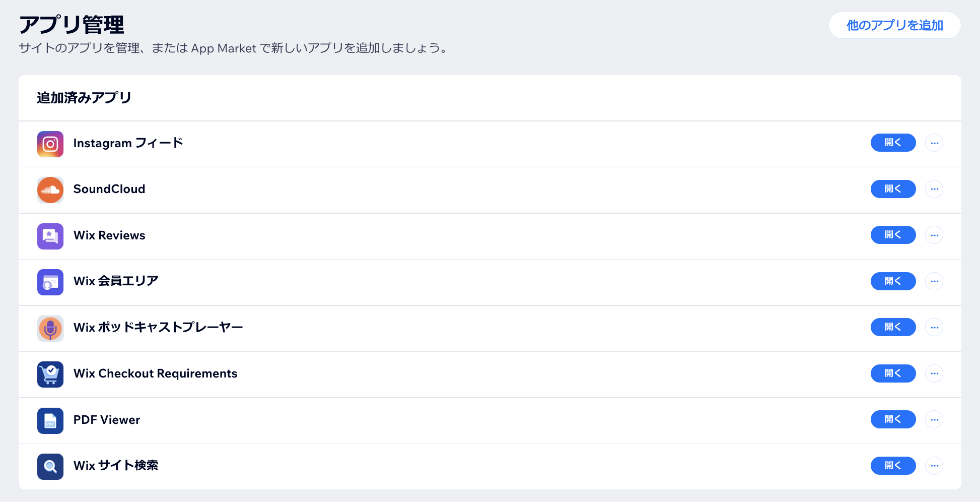Click the PDF Viewer document icon
This screenshot has width=980, height=502.
point(50,420)
